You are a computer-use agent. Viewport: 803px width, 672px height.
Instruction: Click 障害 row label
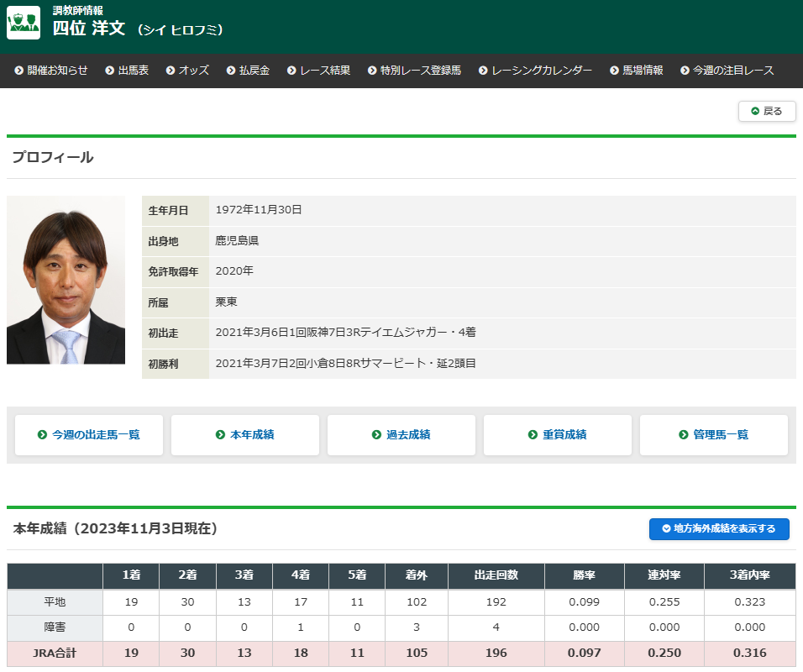(55, 627)
